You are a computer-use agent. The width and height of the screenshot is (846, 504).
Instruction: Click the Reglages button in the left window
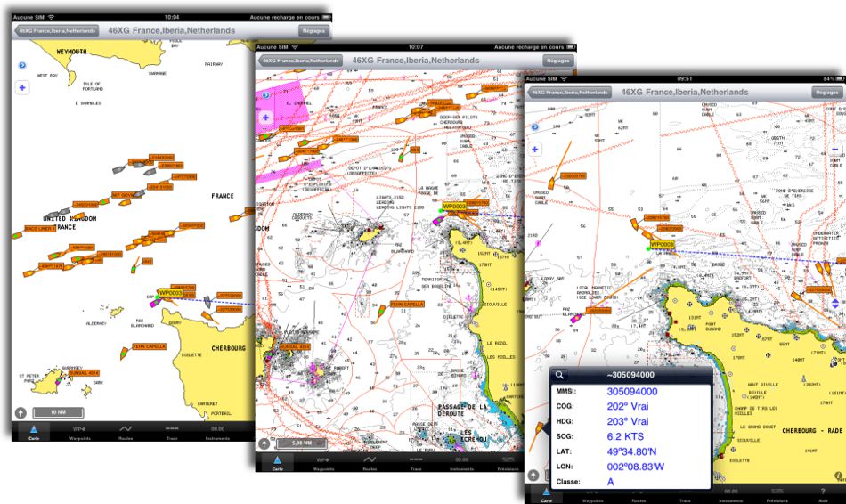point(313,31)
